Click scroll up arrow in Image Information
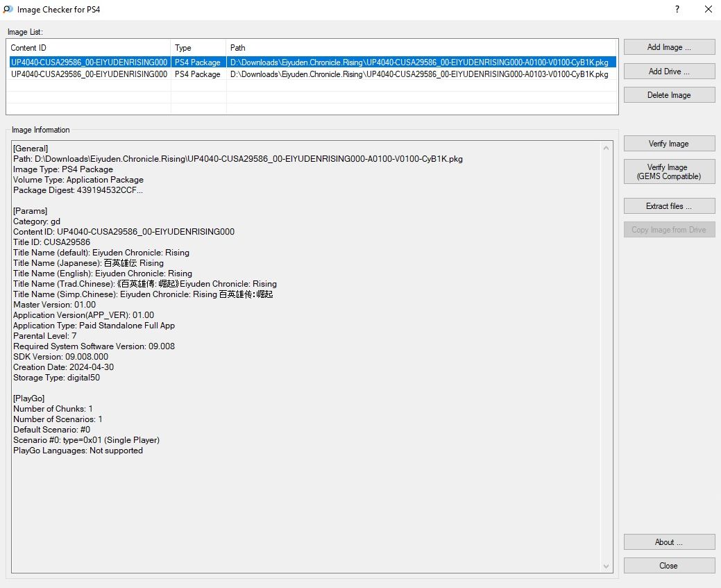This screenshot has height=588, width=721. point(606,148)
